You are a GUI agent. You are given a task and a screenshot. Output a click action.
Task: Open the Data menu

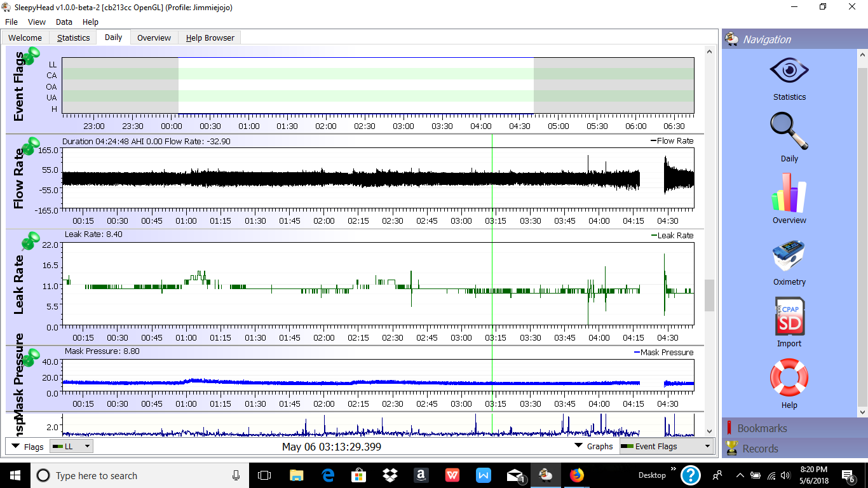(x=64, y=22)
